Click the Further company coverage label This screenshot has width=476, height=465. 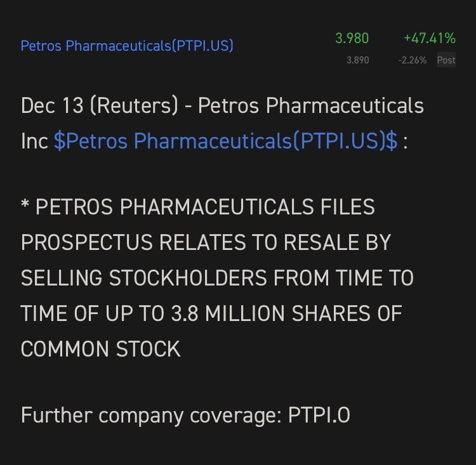coord(151,416)
